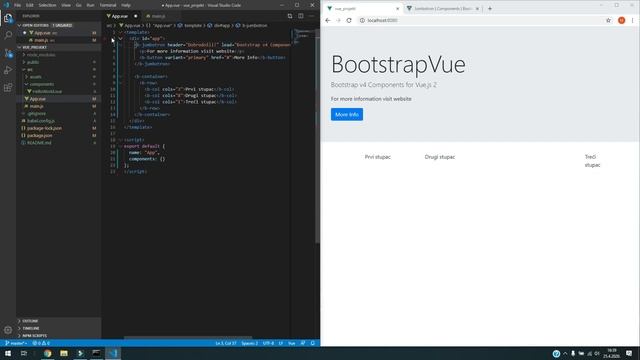Screen dimensions: 640x360
Task: Open Chrome from the taskbar
Action: pos(47,353)
